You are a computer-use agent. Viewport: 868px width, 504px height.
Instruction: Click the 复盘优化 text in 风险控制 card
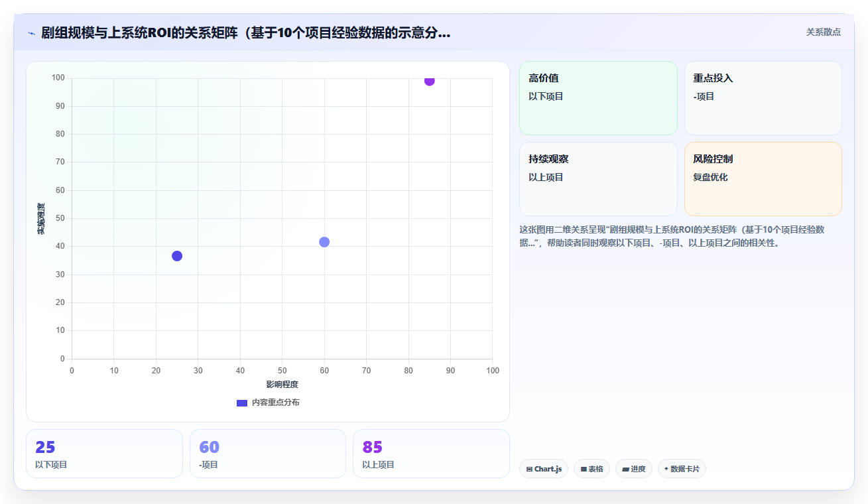coord(710,178)
